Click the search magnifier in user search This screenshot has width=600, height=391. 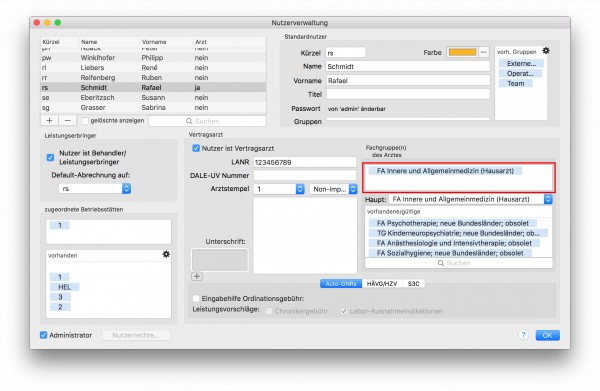point(189,121)
